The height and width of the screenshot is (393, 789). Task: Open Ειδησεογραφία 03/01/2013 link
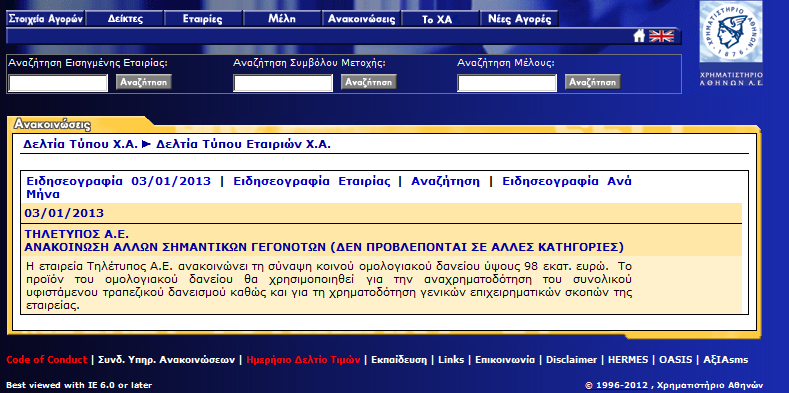tap(119, 181)
